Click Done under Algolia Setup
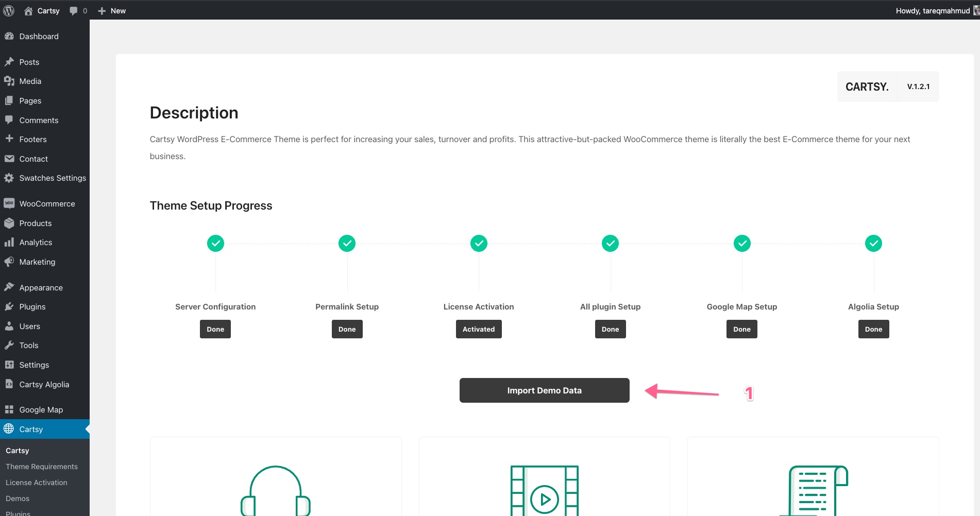Viewport: 980px width, 516px height. (x=874, y=329)
